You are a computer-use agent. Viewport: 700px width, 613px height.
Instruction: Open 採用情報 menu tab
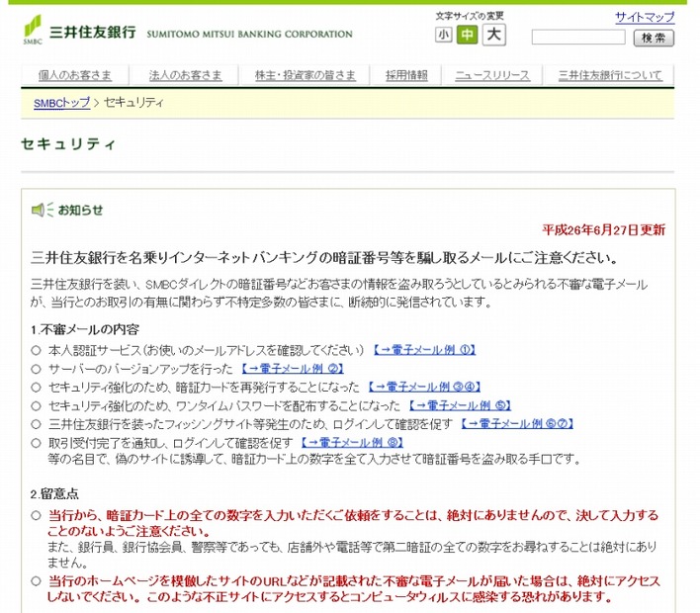[406, 75]
